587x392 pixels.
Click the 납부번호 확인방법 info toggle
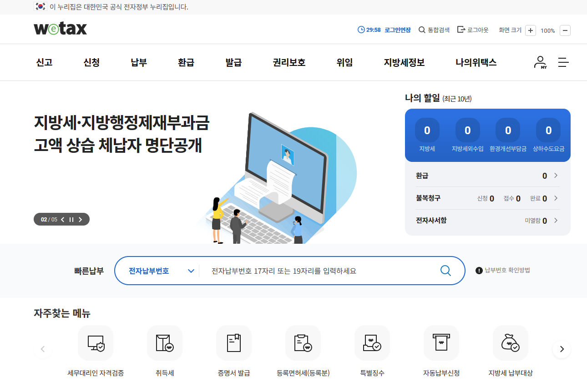coord(478,271)
